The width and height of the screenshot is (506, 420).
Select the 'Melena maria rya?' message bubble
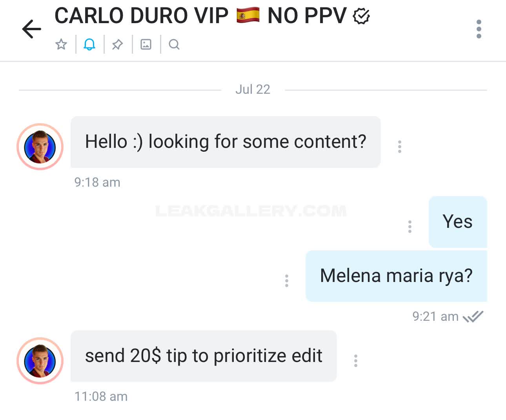396,276
